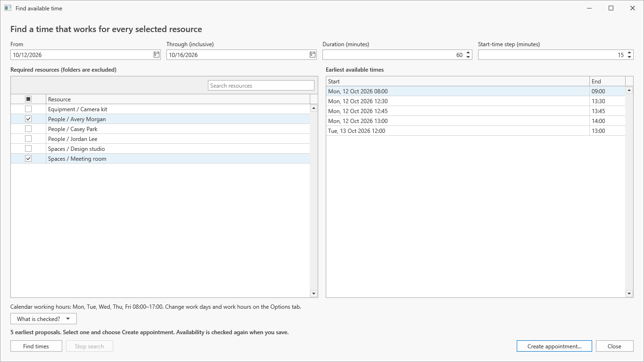Image resolution: width=644 pixels, height=362 pixels.
Task: Select the People / Casey Park row text
Action: point(73,129)
